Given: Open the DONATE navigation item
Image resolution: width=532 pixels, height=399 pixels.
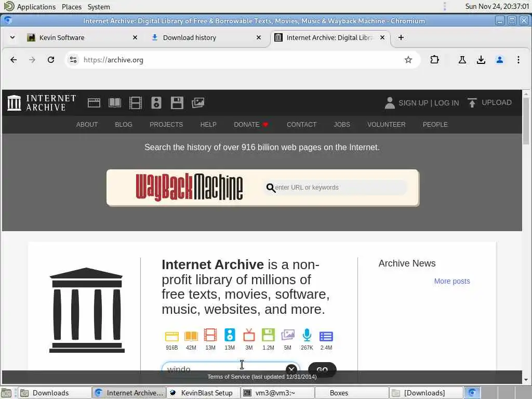Looking at the screenshot, I should [x=251, y=125].
